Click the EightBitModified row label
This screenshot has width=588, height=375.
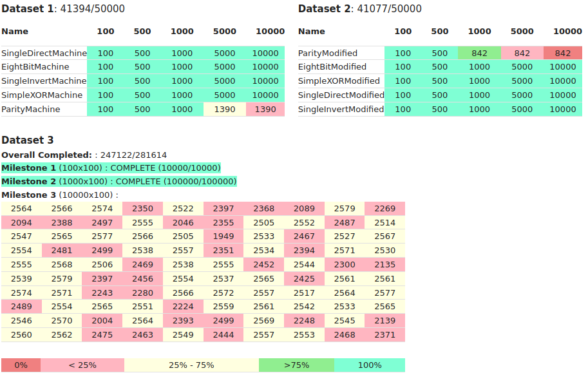tap(332, 67)
